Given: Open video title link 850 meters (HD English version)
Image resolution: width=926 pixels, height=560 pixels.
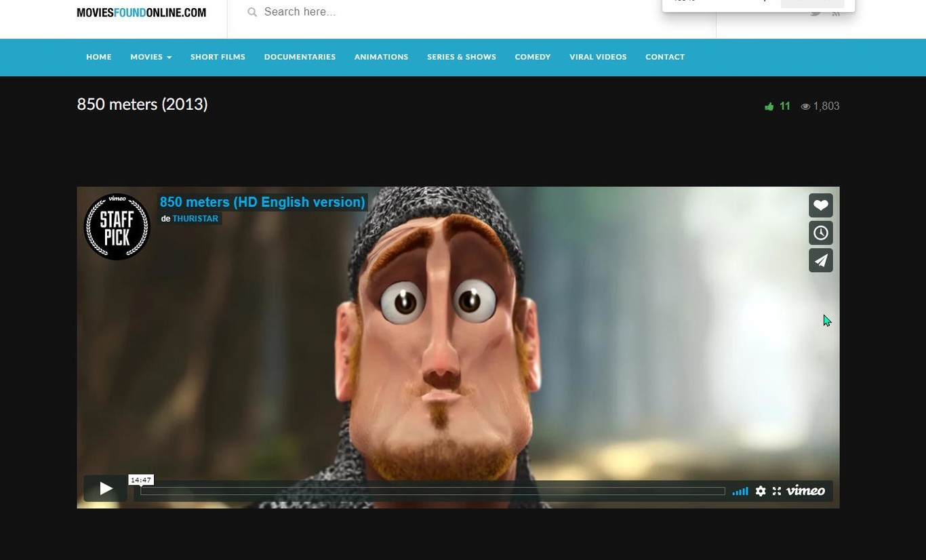Looking at the screenshot, I should (x=262, y=202).
